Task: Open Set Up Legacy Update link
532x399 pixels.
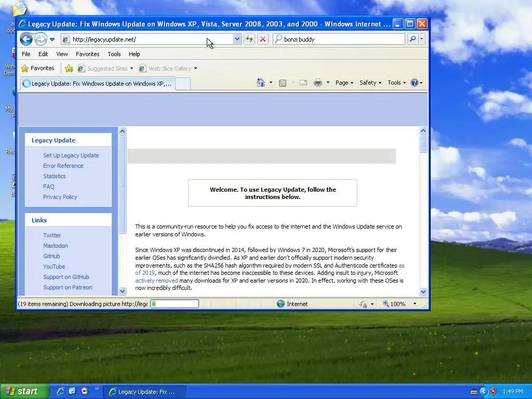Action: pyautogui.click(x=71, y=155)
